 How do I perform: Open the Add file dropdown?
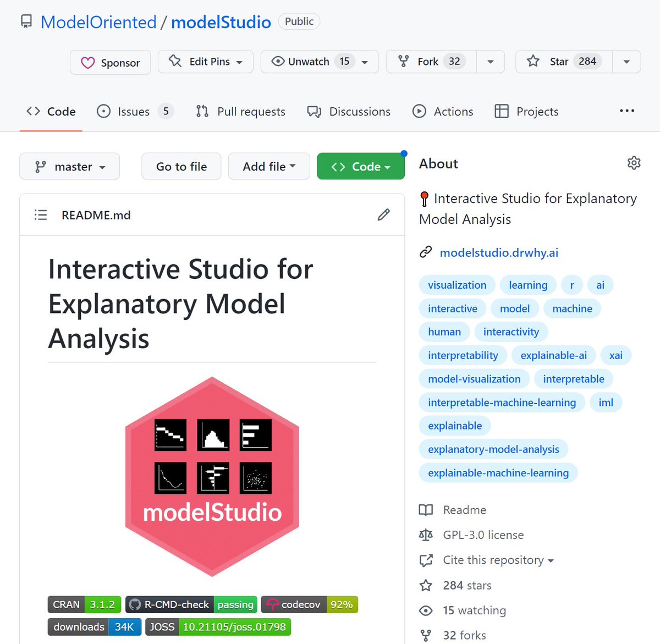coord(269,166)
